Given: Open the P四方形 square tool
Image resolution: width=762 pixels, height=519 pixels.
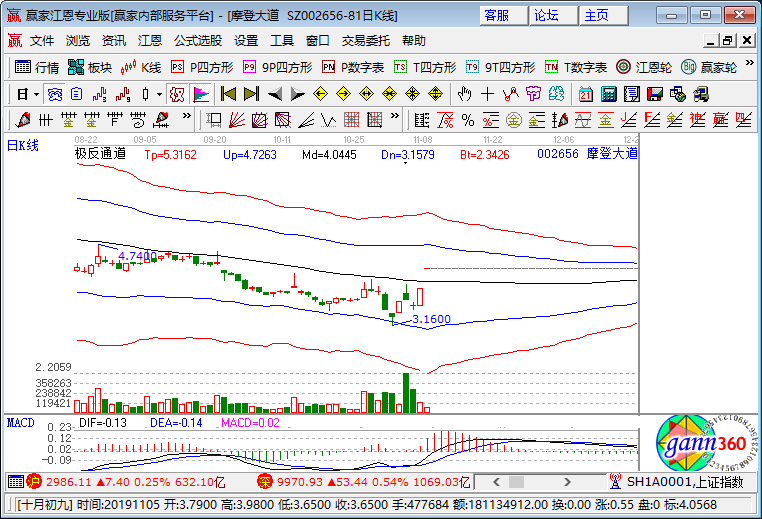Looking at the screenshot, I should tap(202, 67).
